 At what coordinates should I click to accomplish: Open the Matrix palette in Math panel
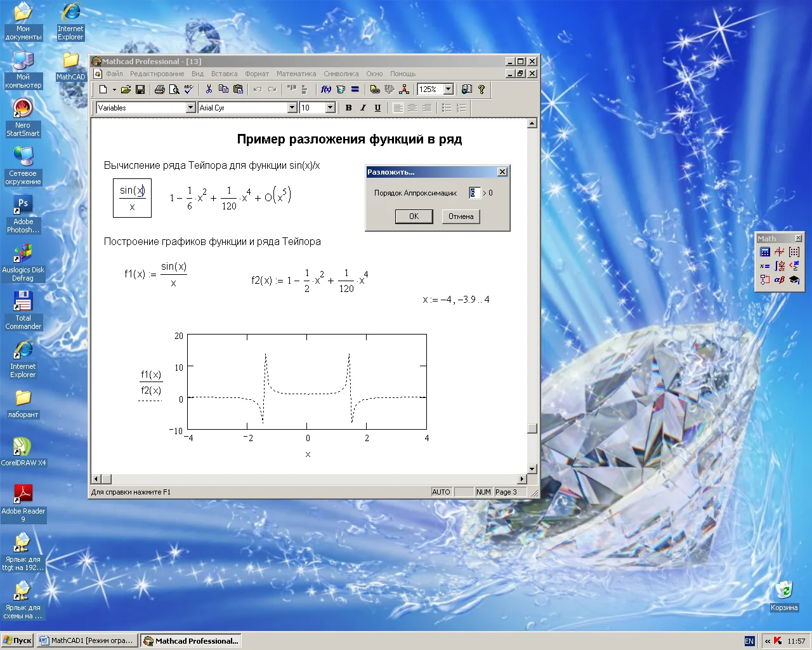point(794,252)
